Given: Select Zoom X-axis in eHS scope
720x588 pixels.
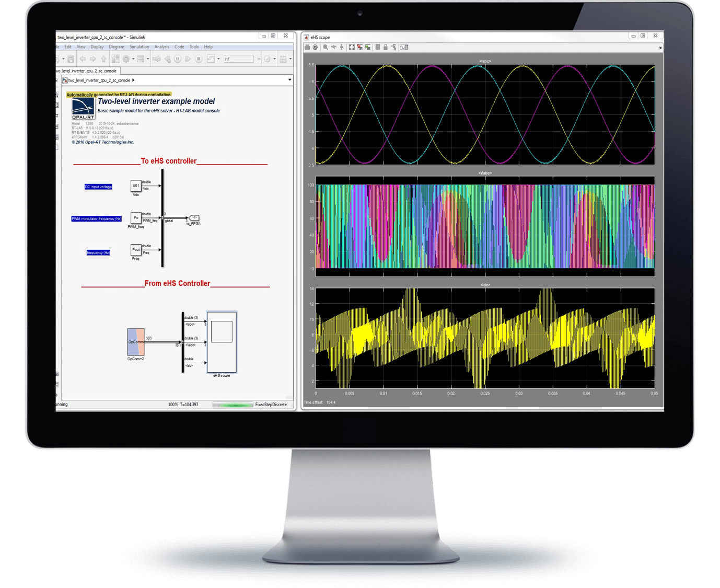Looking at the screenshot, I should pos(334,47).
